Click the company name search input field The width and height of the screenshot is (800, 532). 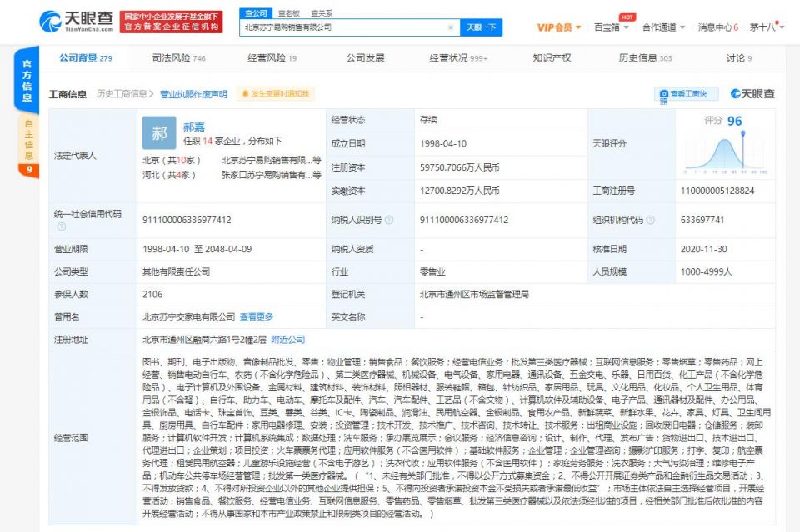coord(345,27)
